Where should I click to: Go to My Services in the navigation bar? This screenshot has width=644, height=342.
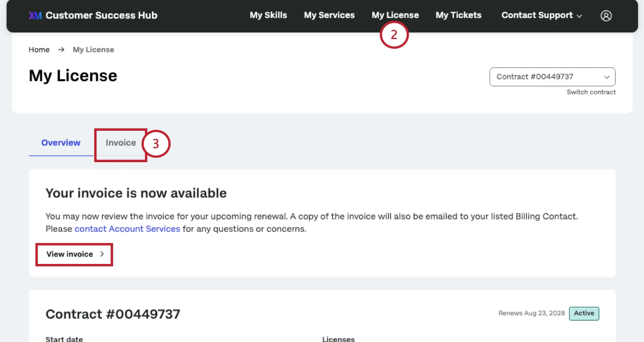(x=329, y=15)
